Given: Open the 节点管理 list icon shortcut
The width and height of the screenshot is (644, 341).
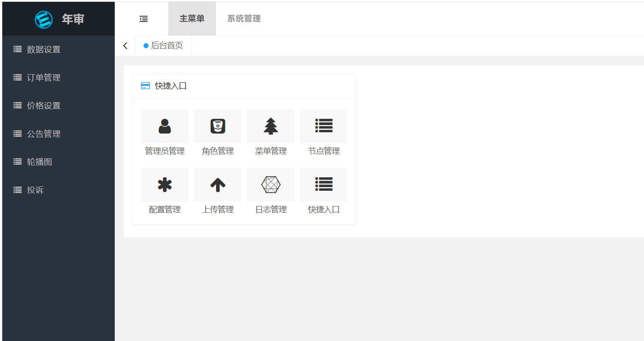Looking at the screenshot, I should click(324, 126).
